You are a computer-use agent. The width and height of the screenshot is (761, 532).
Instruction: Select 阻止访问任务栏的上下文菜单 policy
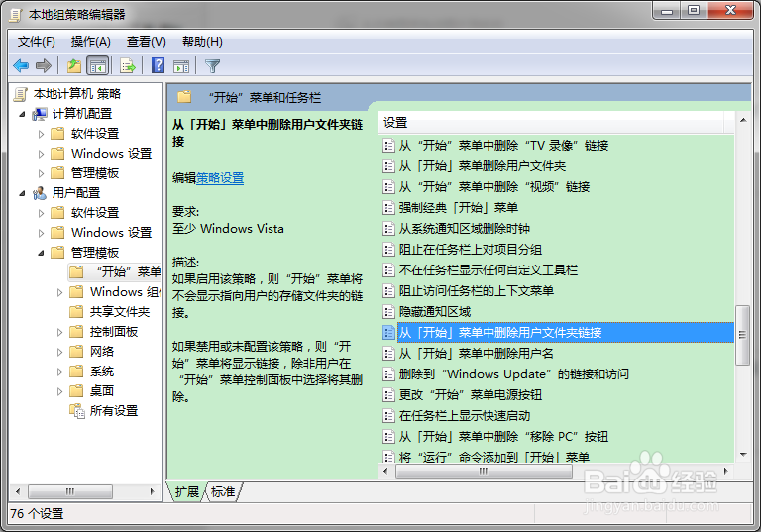click(x=476, y=291)
